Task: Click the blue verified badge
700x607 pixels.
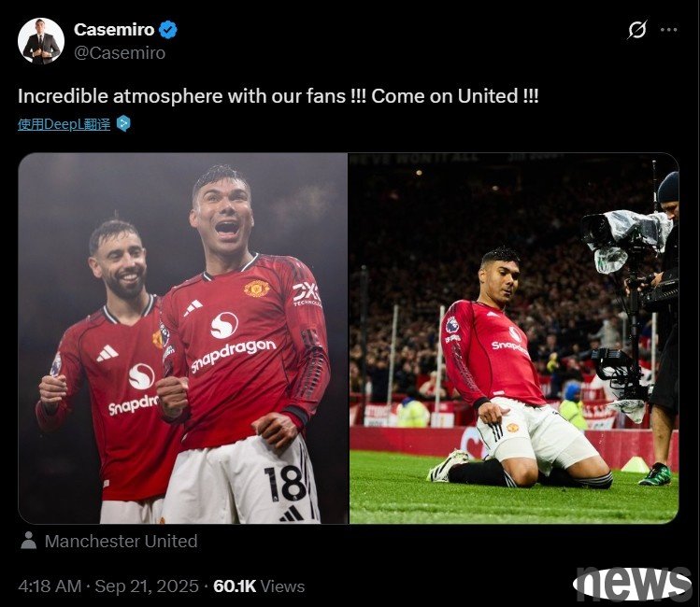Action: 169,30
